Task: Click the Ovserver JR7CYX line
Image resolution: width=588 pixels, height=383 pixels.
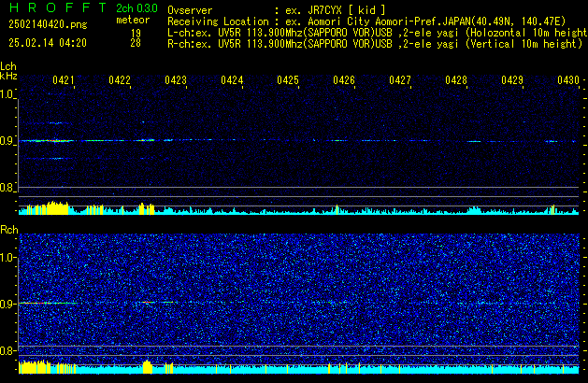Action: coord(277,10)
